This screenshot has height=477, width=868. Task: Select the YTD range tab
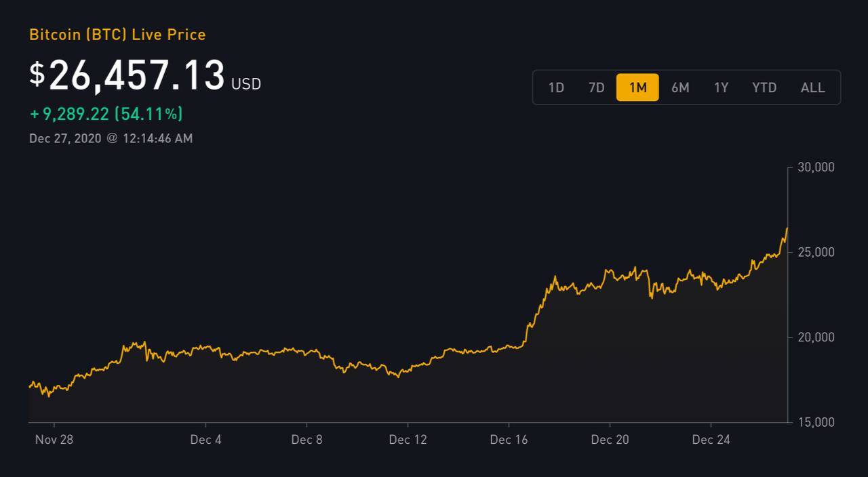(764, 87)
